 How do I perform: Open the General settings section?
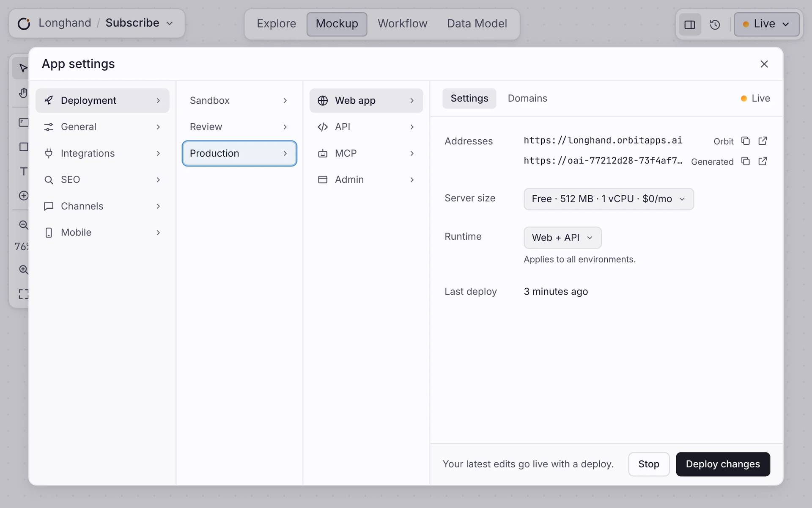pyautogui.click(x=102, y=127)
